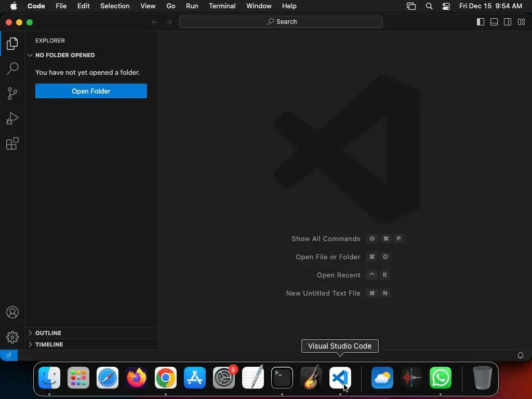
Task: Open the Terminal menu
Action: 222,6
